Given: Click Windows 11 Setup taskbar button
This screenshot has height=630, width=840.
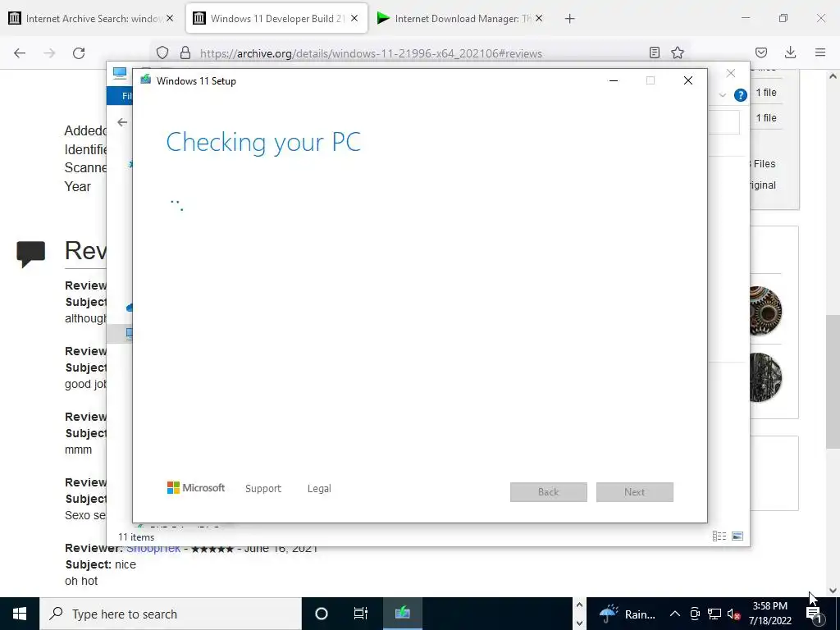Looking at the screenshot, I should click(402, 614).
